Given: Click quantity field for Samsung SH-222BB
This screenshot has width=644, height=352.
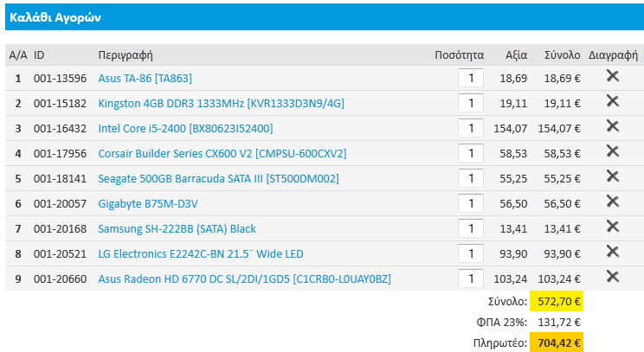Looking at the screenshot, I should pos(471,228).
